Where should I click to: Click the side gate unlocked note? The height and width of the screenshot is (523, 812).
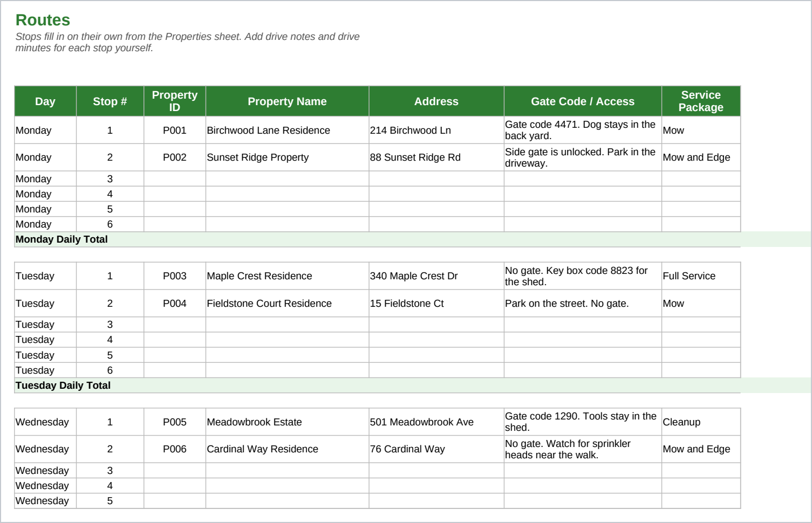point(583,157)
